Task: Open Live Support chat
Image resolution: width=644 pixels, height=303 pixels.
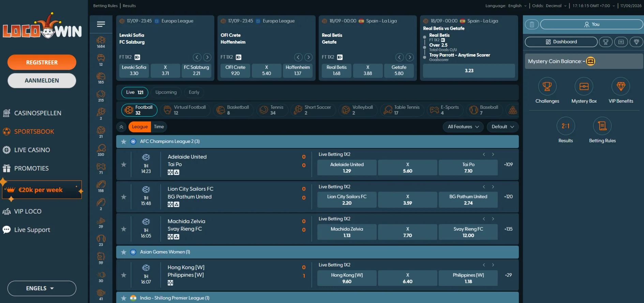Action: (32, 230)
